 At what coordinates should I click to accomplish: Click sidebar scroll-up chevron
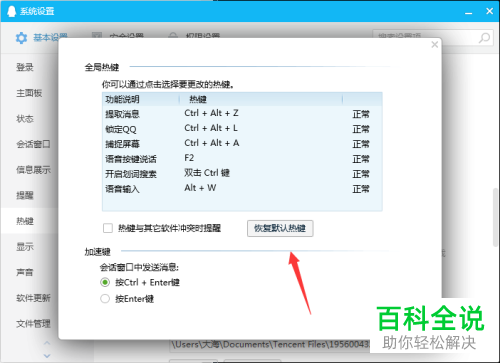point(47,343)
